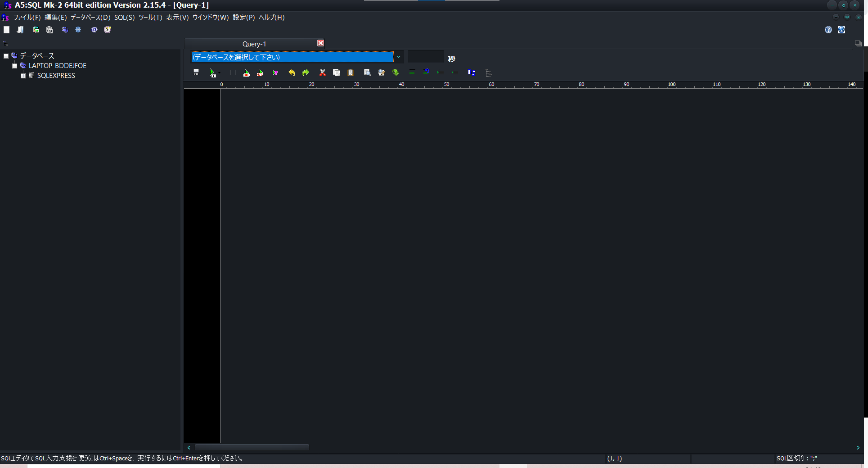
Task: Collapse the LAPTOP-BDDEJFOE tree node
Action: [14, 66]
